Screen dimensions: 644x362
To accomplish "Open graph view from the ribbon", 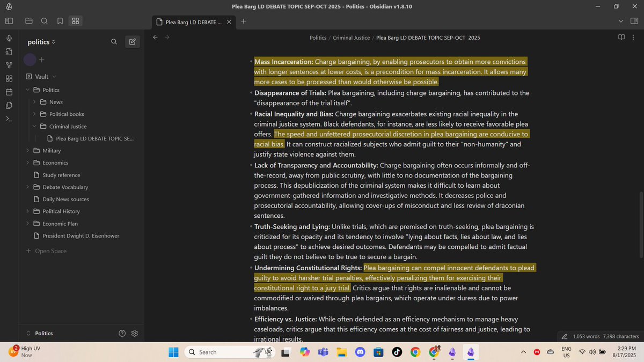I will point(9,65).
